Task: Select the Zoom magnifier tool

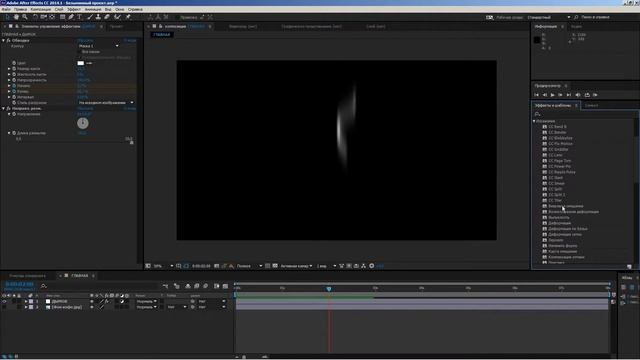Action: (x=25, y=17)
